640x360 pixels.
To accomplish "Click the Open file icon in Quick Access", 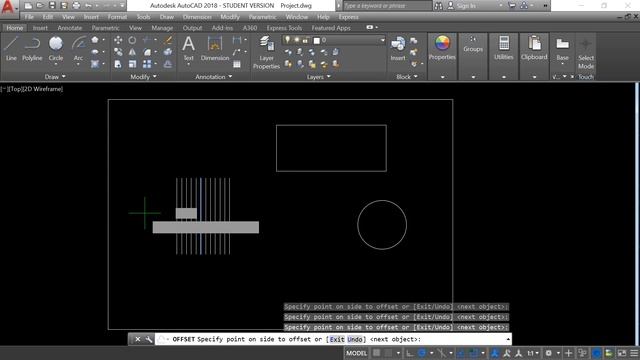I will point(40,6).
